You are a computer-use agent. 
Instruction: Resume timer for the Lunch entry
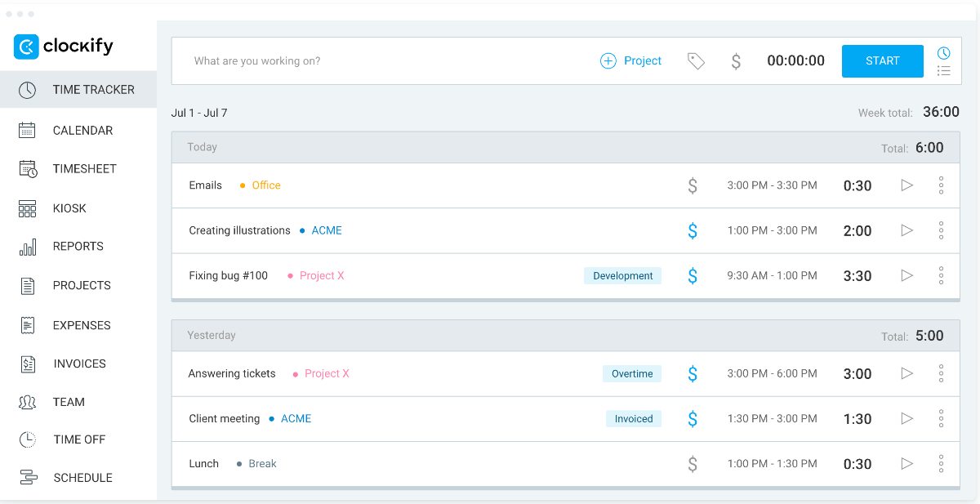pyautogui.click(x=906, y=464)
